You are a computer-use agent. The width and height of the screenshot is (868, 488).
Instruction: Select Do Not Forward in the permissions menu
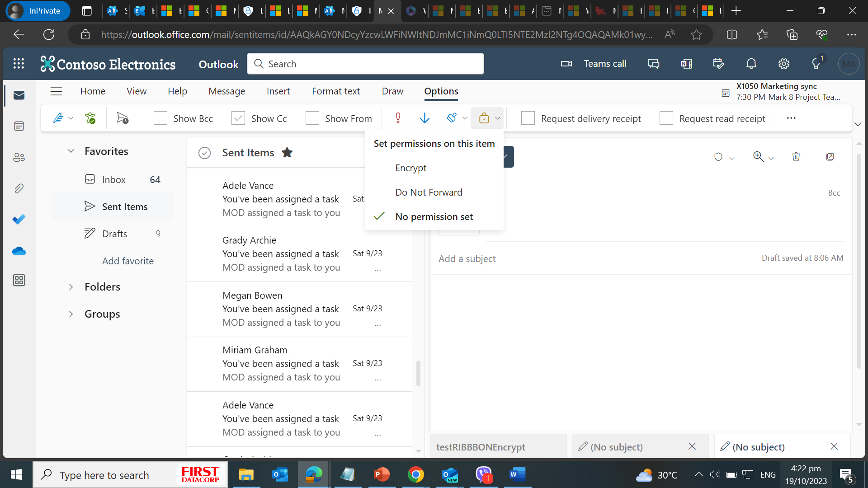429,192
